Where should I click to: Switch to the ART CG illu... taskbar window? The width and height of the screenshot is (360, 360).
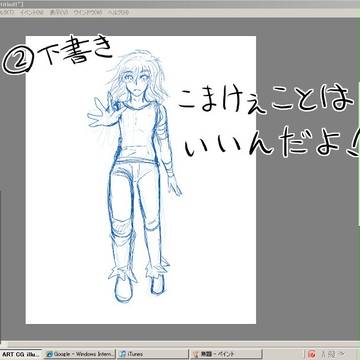point(21,354)
